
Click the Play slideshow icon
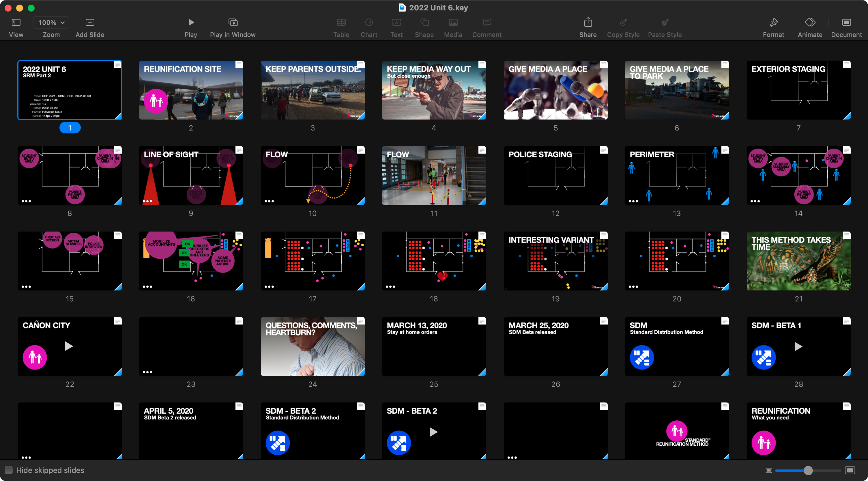coord(191,22)
